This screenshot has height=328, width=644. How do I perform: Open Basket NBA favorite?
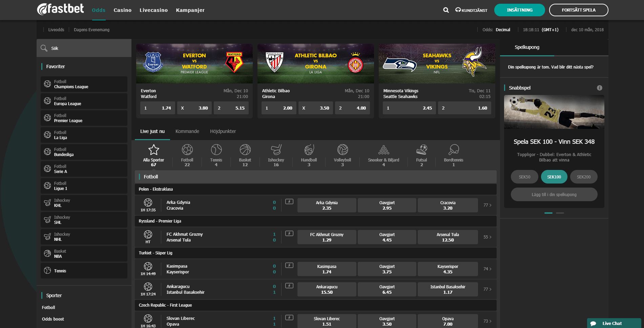click(84, 254)
